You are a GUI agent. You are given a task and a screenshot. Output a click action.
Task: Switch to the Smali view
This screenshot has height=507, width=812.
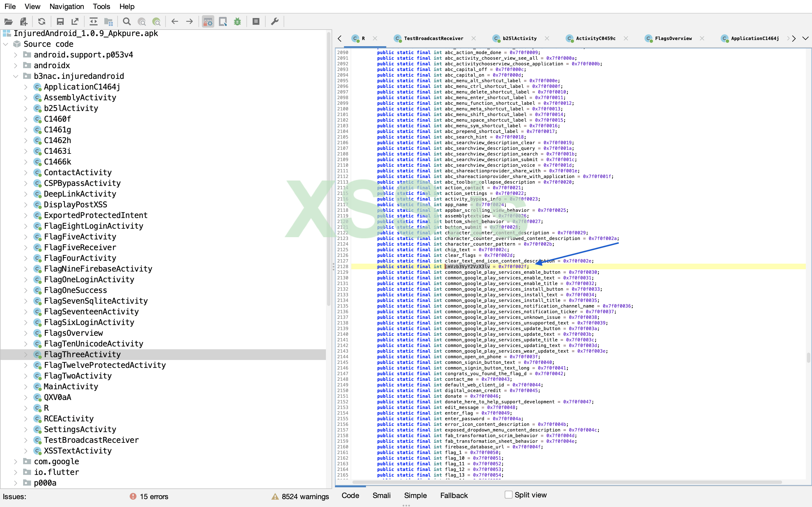[381, 495]
